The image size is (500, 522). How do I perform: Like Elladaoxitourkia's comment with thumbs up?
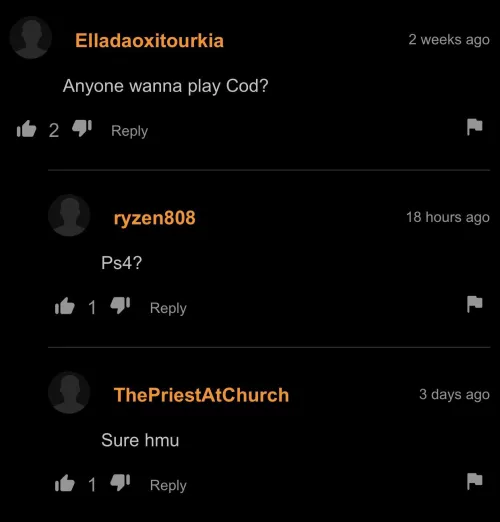click(26, 129)
